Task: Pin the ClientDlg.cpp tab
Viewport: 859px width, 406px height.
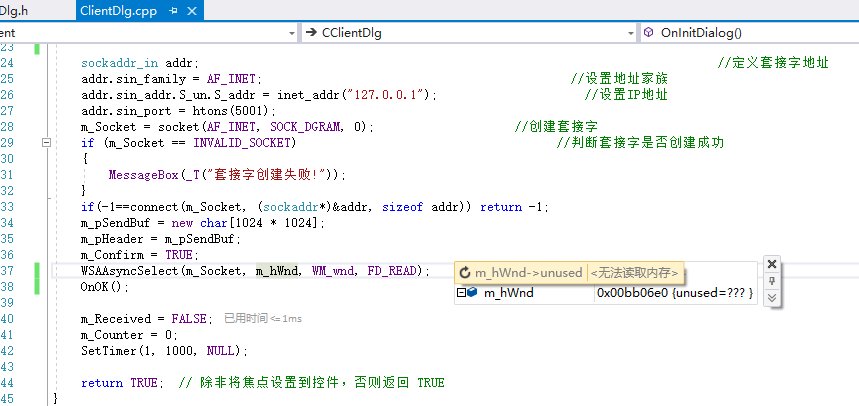Action: [174, 10]
